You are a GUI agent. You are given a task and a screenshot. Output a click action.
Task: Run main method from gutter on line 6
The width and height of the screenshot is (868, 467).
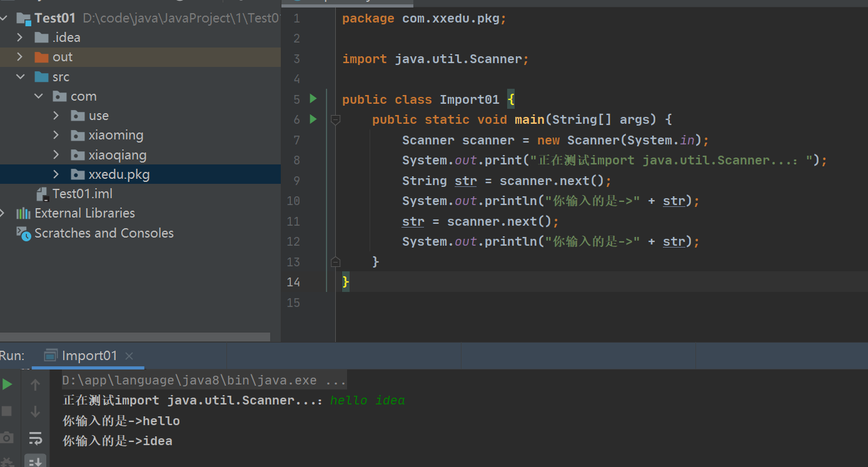pos(313,119)
